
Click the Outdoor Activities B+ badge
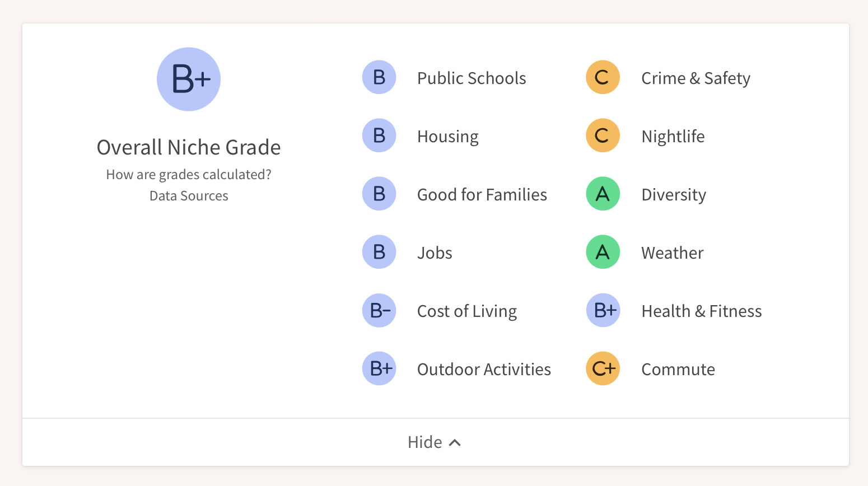click(379, 368)
